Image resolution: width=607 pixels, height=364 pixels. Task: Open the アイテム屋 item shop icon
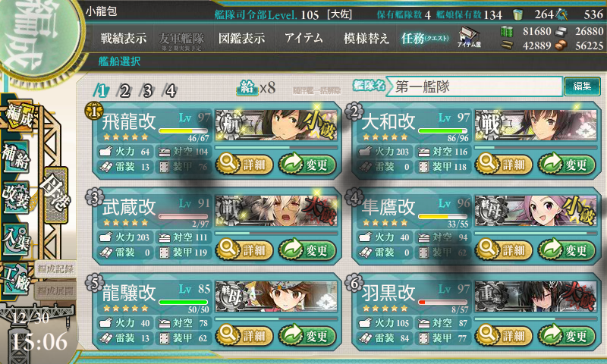click(x=469, y=37)
